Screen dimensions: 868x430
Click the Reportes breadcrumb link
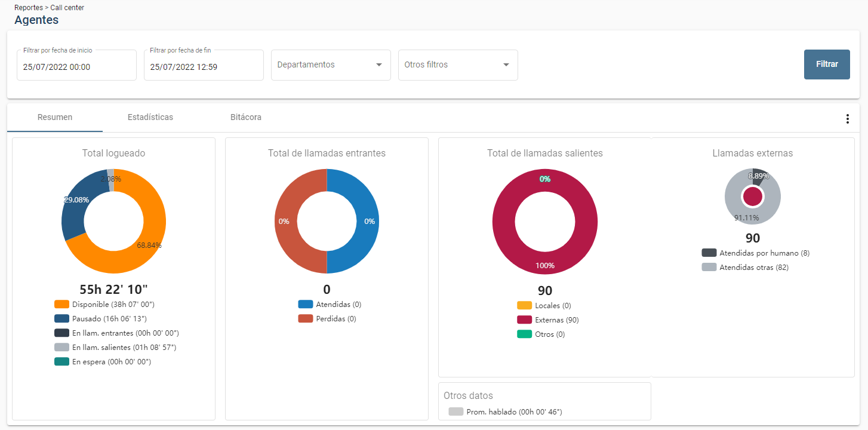tap(28, 8)
